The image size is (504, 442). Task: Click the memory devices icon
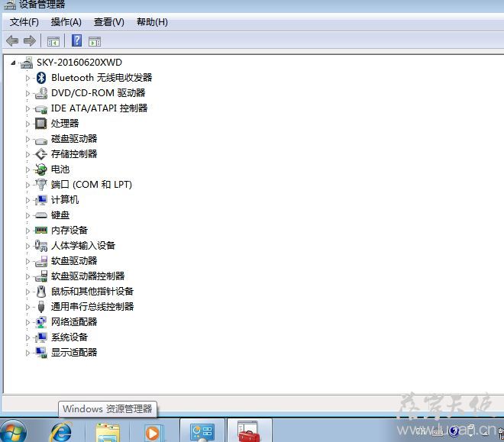(41, 230)
